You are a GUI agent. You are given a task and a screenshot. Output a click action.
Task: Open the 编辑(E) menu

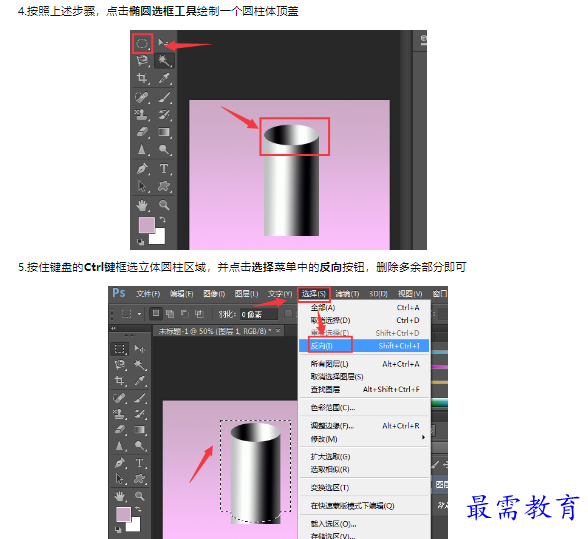[x=182, y=294]
